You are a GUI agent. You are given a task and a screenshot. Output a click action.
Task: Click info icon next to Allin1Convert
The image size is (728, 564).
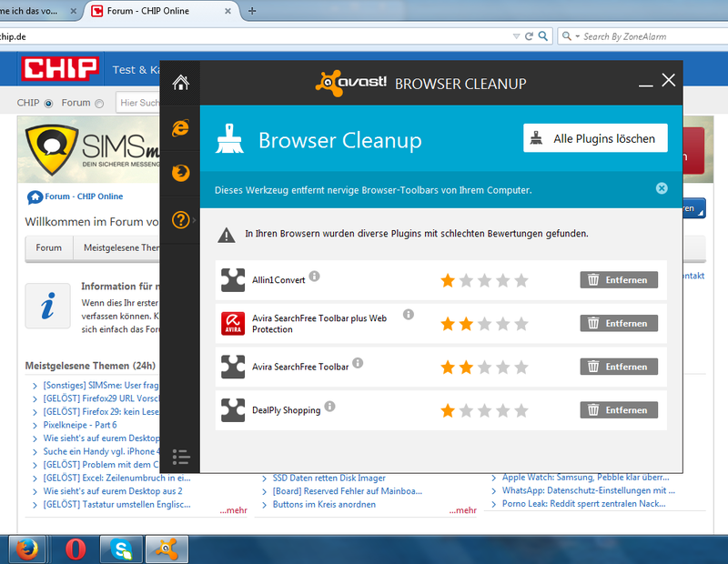pyautogui.click(x=314, y=276)
